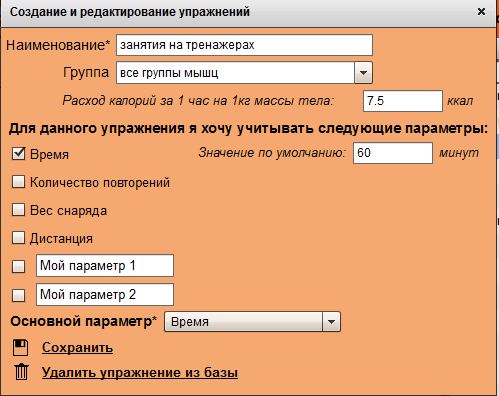Click Удалить упражнение из базы link
499x396 pixels.
(140, 372)
